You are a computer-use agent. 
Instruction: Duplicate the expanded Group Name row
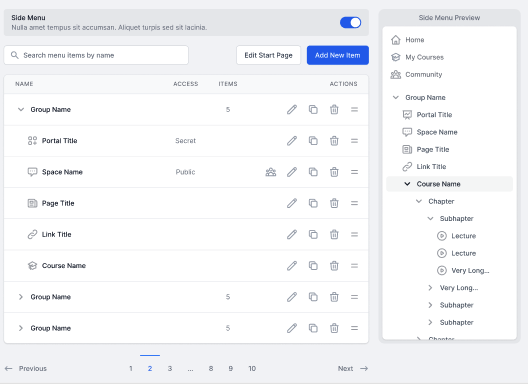pyautogui.click(x=313, y=109)
